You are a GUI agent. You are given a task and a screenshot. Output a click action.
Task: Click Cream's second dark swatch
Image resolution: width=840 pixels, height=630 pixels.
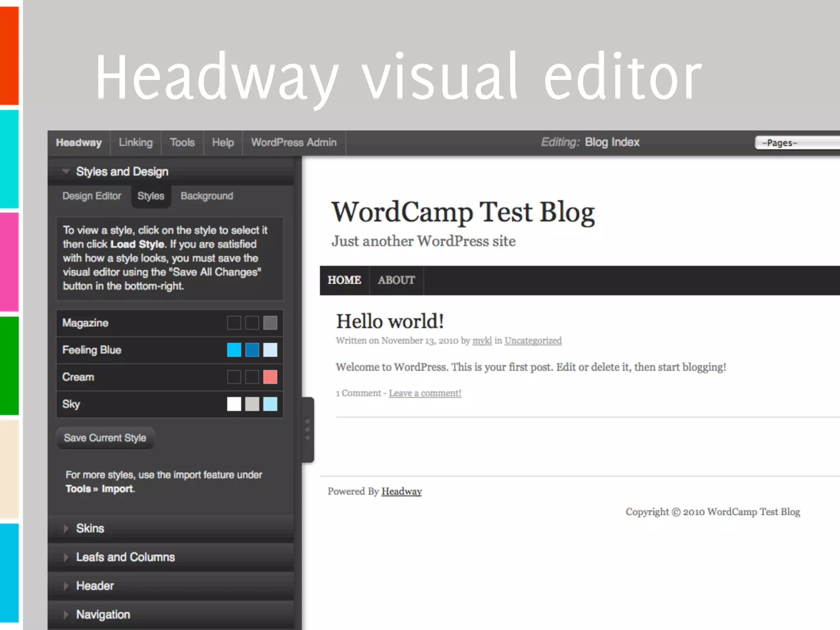tap(252, 377)
